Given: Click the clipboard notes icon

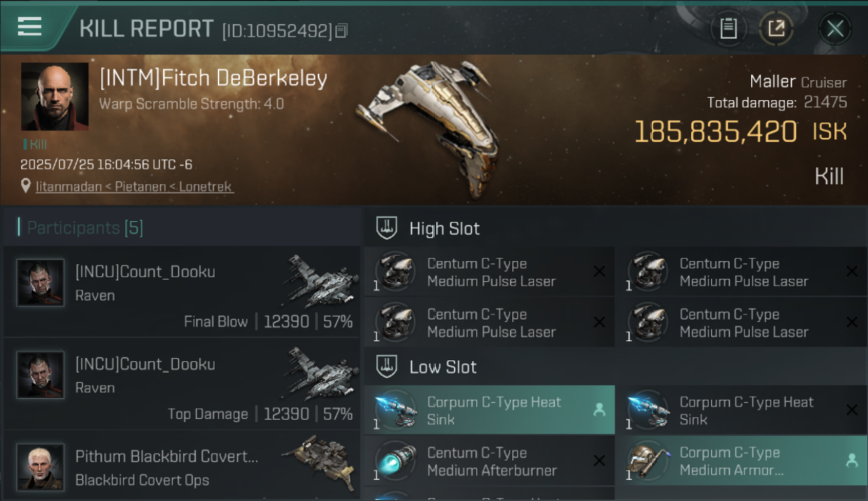Looking at the screenshot, I should (728, 29).
